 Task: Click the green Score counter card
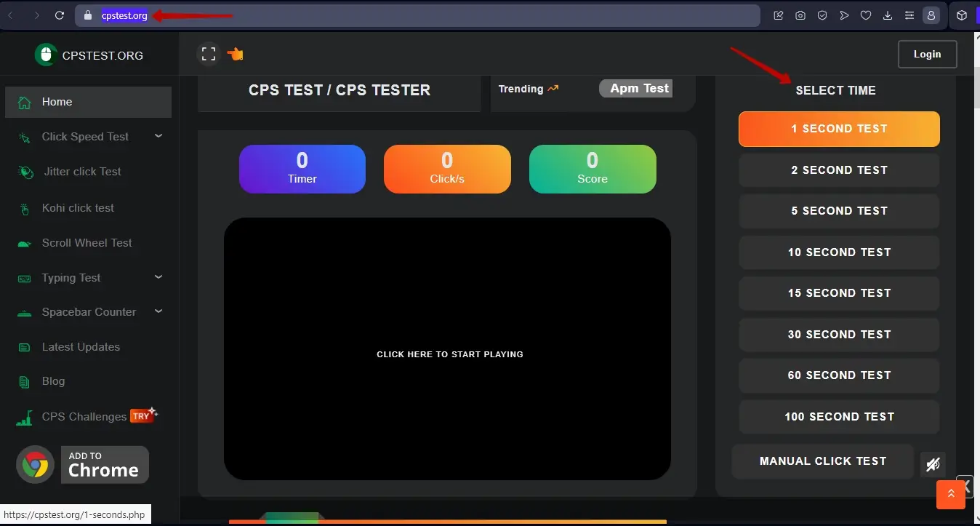[x=593, y=170]
